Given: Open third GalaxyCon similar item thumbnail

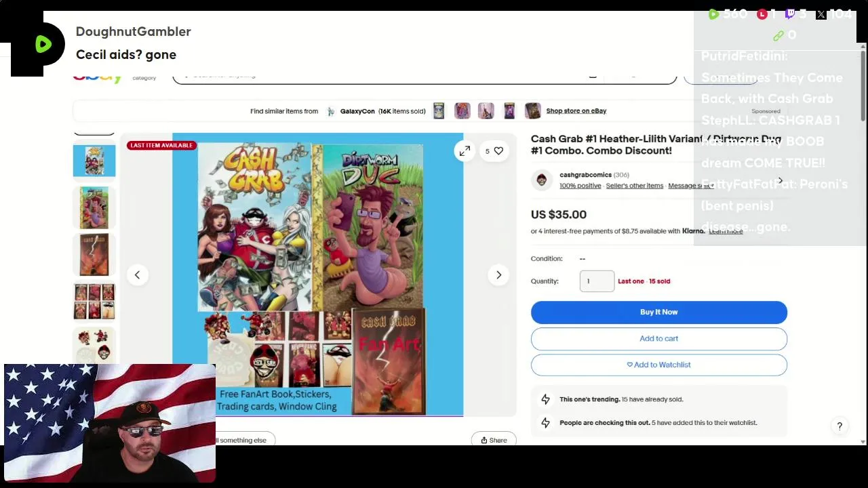Looking at the screenshot, I should tap(486, 110).
